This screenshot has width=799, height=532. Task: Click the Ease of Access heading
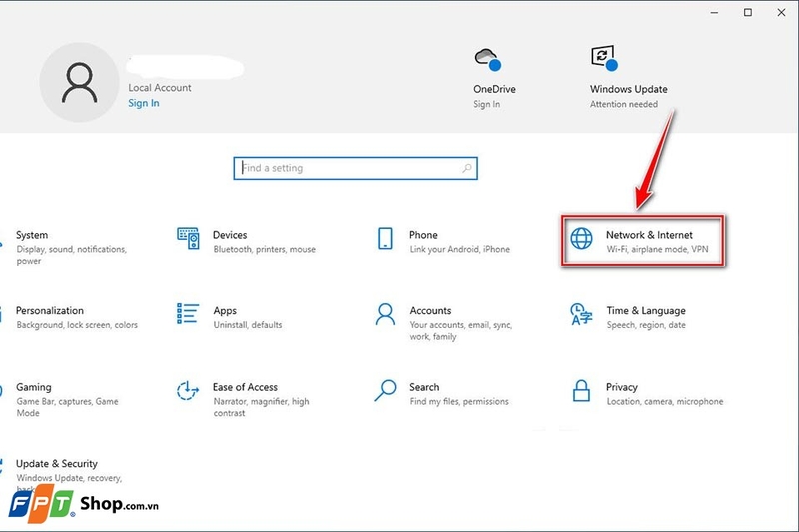pos(245,387)
